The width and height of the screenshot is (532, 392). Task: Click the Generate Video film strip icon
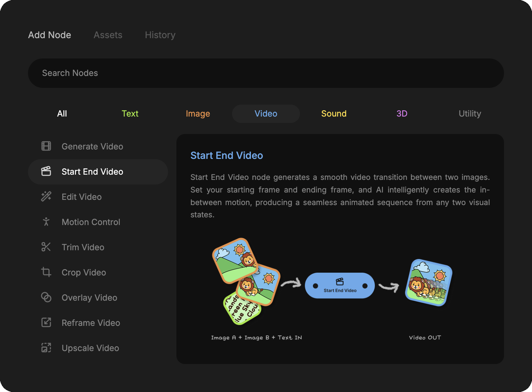click(x=46, y=146)
